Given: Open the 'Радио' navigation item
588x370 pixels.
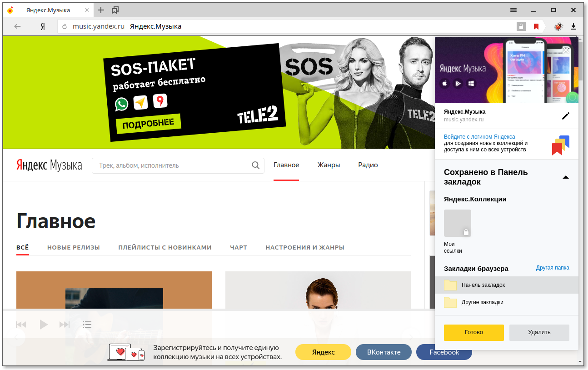Looking at the screenshot, I should (368, 165).
